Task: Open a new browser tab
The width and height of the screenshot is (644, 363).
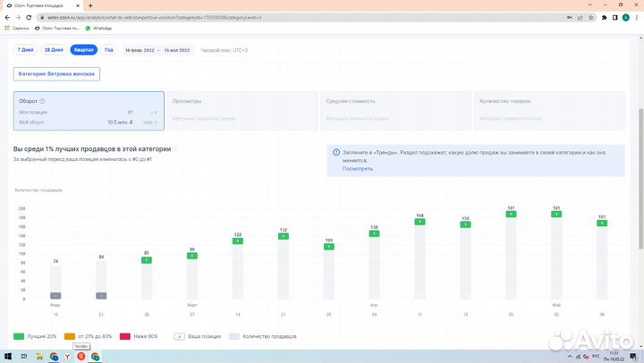Action: [x=90, y=5]
